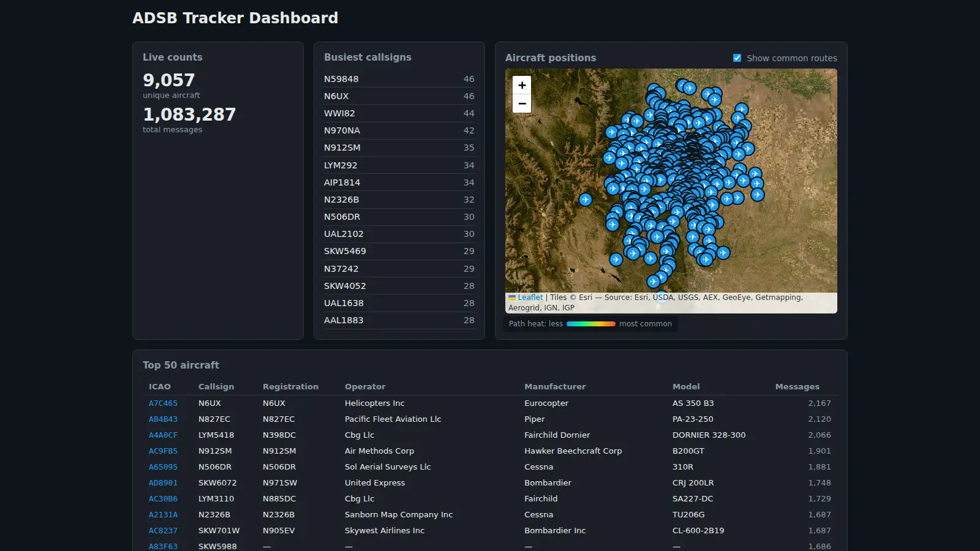
Task: Open ICAO link AC8237
Action: coord(163,531)
